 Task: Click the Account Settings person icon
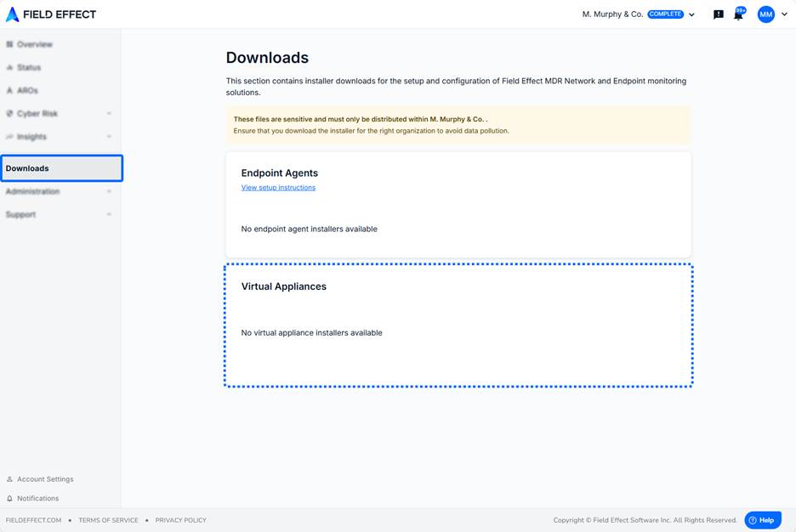[x=9, y=479]
